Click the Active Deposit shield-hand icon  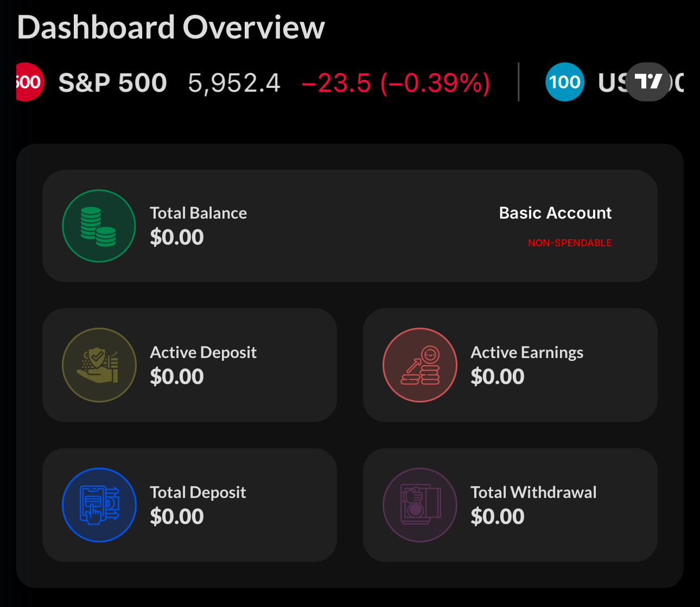[99, 365]
